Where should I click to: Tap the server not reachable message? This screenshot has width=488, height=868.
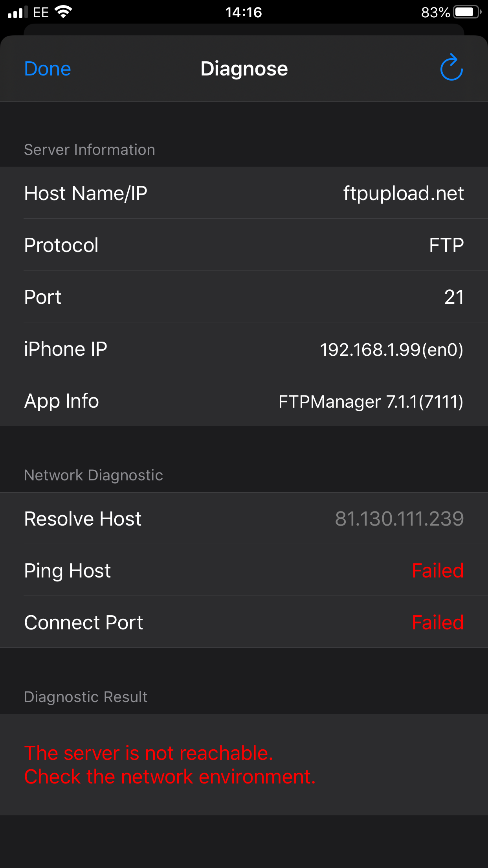(x=170, y=765)
